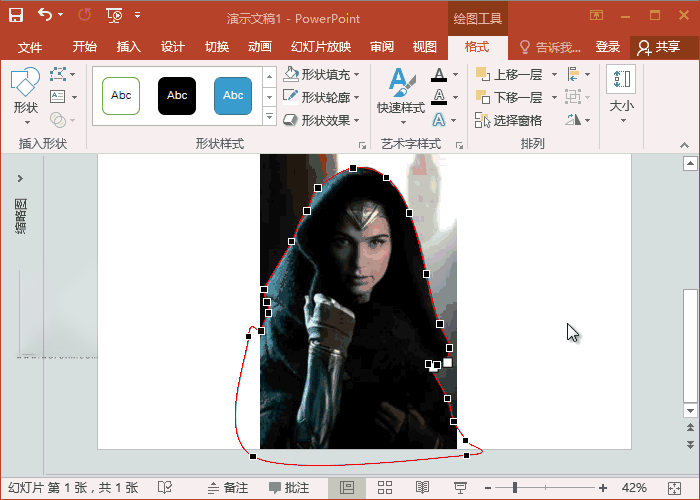Viewport: 700px width, 500px height.
Task: Open the 大小 size dropdown
Action: coord(621,96)
